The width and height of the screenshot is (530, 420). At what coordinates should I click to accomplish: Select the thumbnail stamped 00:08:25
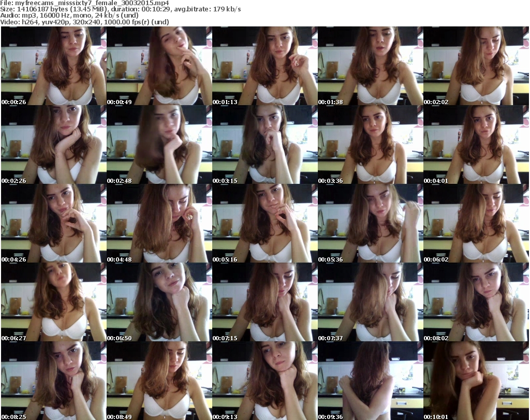[54, 381]
